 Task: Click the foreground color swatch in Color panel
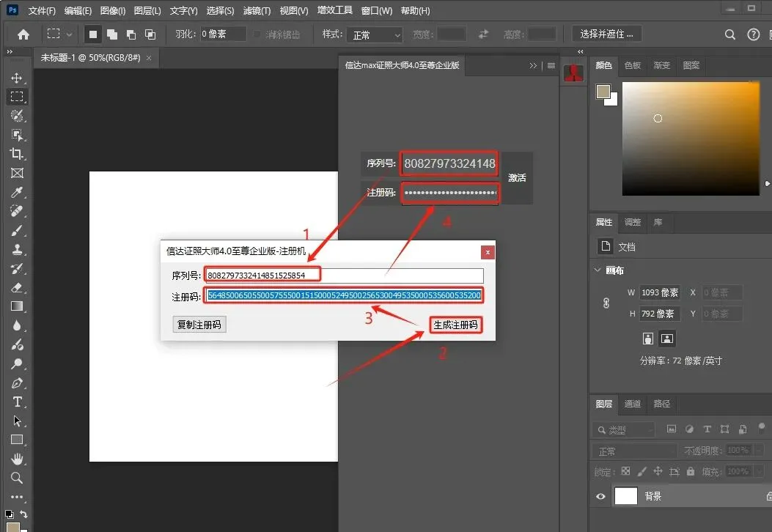[603, 91]
